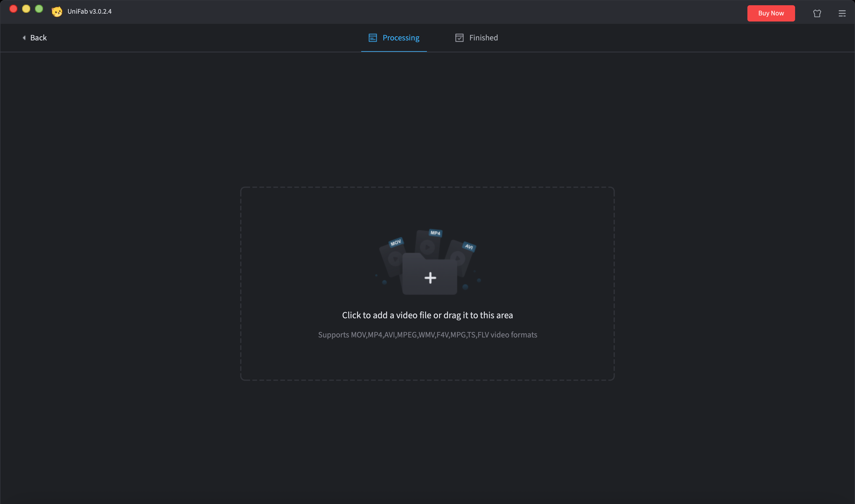Click the Finished tab's checkmark icon
The width and height of the screenshot is (855, 504).
(459, 38)
